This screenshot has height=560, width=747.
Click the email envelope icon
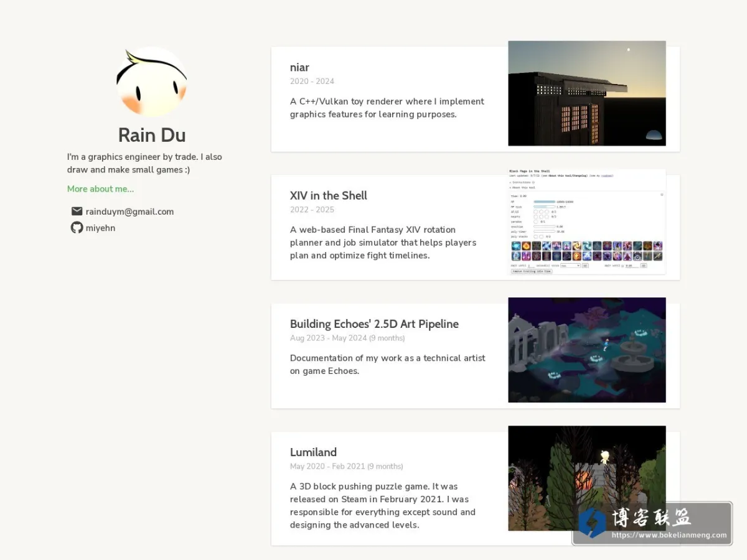point(77,212)
